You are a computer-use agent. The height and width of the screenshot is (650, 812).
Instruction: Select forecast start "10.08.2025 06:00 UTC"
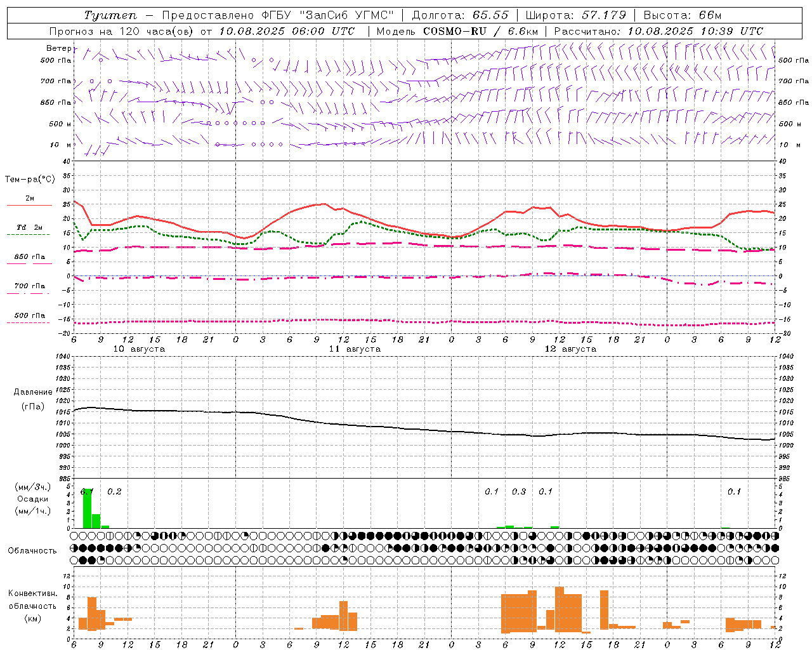(x=287, y=31)
